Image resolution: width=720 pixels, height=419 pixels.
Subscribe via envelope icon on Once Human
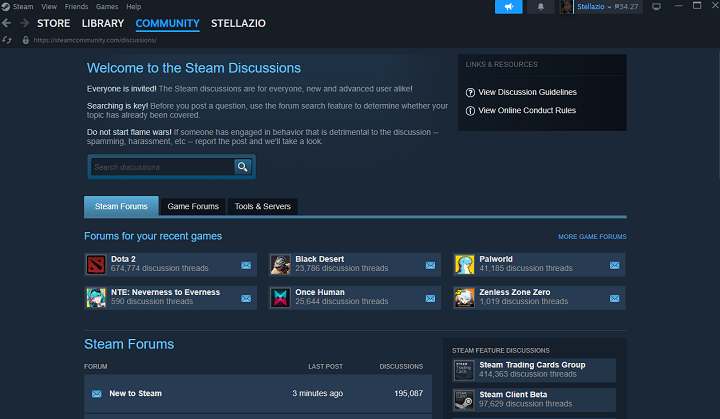point(430,298)
